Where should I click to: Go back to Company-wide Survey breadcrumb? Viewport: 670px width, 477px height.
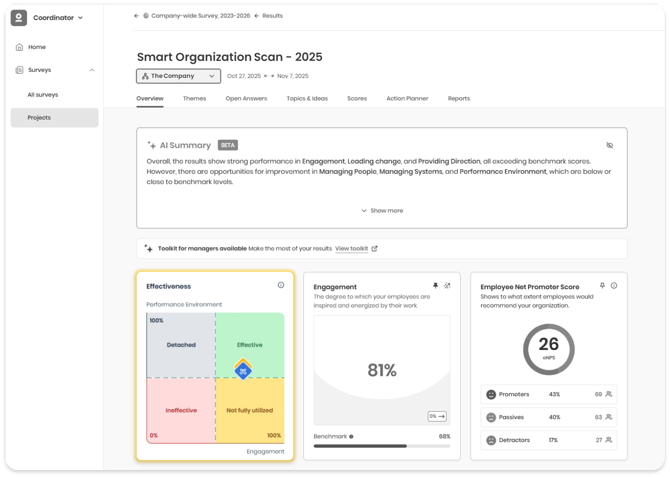point(199,17)
